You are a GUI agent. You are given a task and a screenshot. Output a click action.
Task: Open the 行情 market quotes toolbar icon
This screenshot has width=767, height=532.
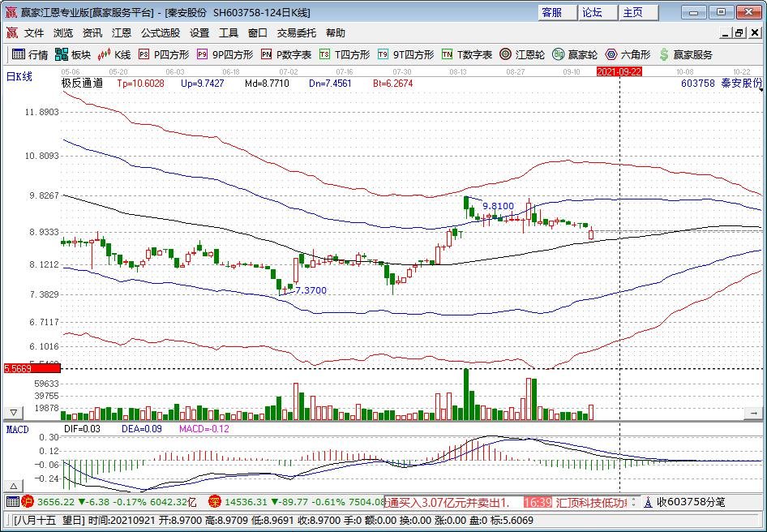(x=29, y=54)
